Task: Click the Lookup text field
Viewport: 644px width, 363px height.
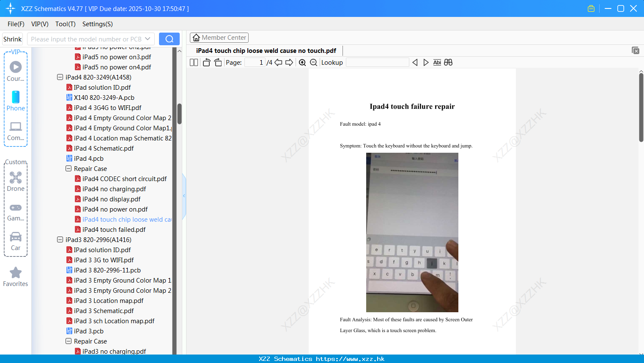Action: point(377,63)
